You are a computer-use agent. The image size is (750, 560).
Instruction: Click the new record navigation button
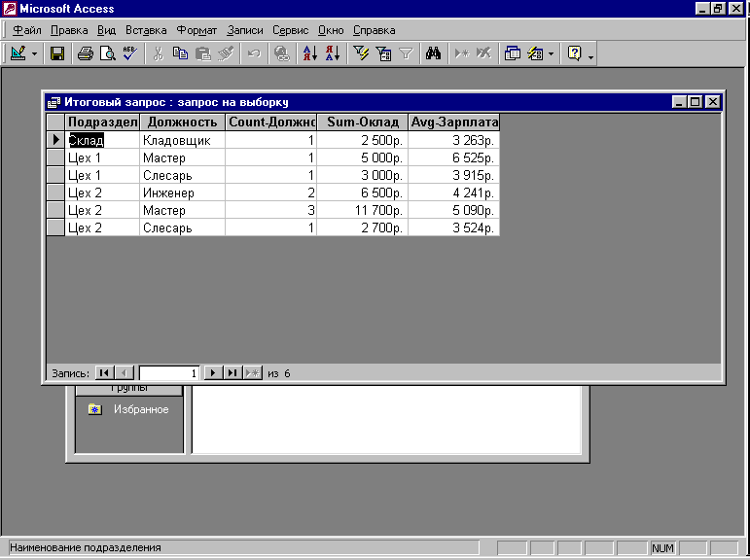tap(253, 373)
